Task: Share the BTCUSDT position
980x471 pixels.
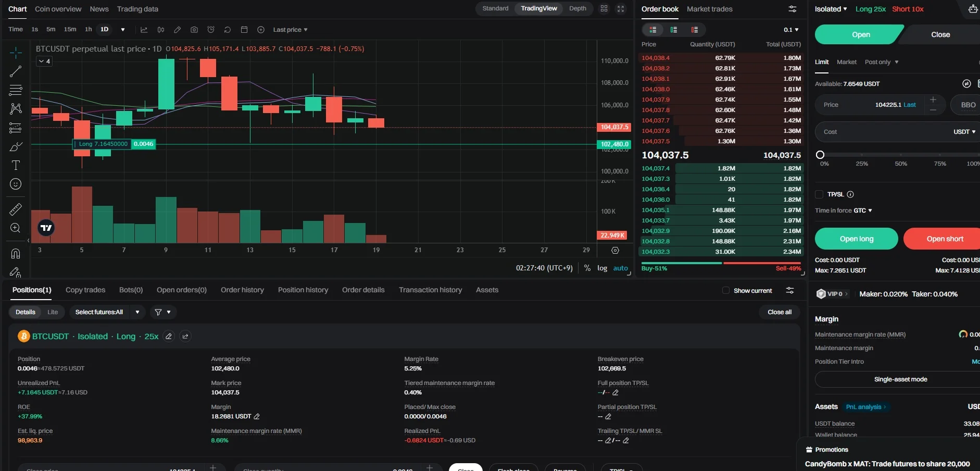Action: 185,337
